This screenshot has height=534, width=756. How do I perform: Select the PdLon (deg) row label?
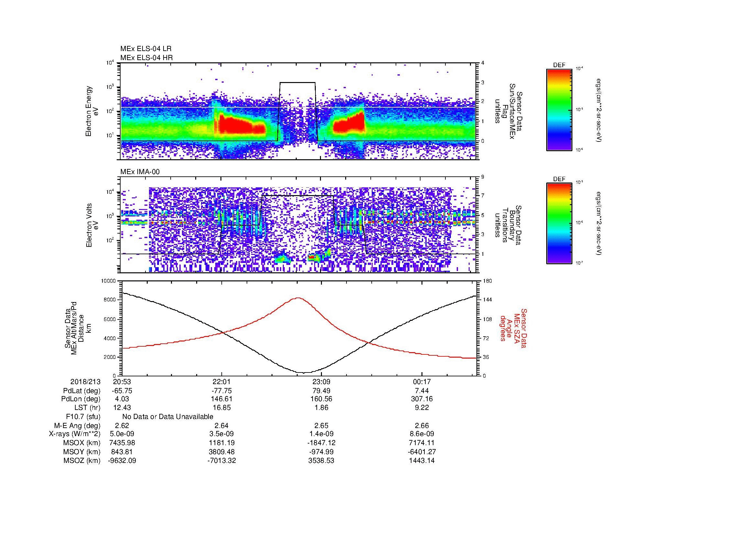pyautogui.click(x=81, y=399)
